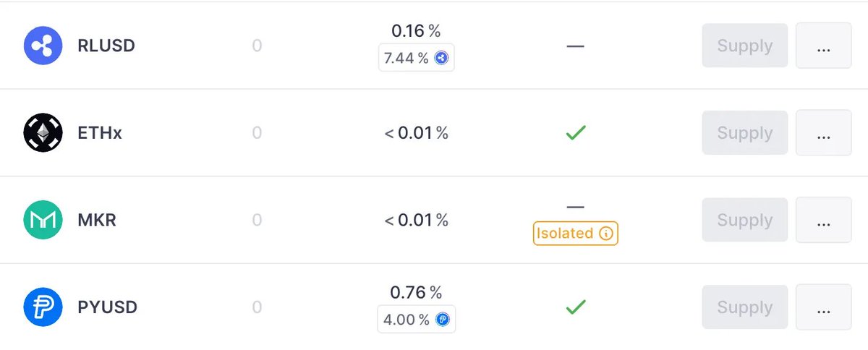The height and width of the screenshot is (350, 868).
Task: Click the Supply button for RLUSD
Action: tap(745, 46)
